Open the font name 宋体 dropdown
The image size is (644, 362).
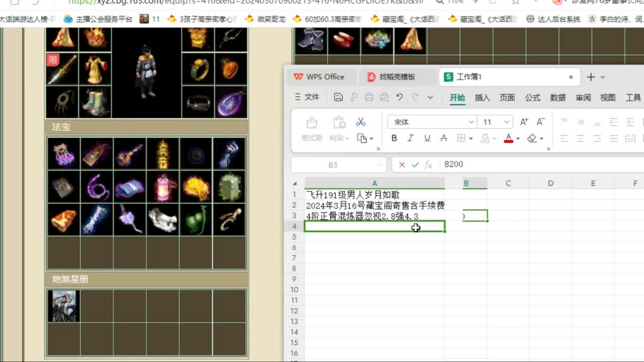471,122
